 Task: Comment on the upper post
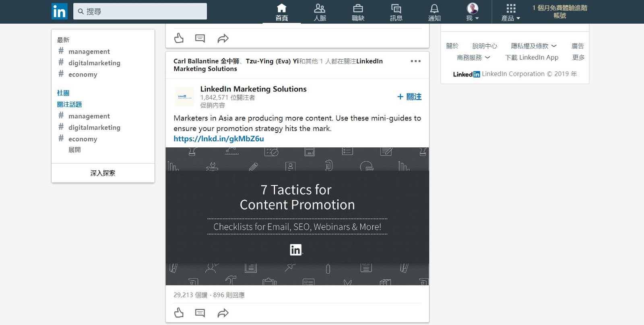pos(200,38)
